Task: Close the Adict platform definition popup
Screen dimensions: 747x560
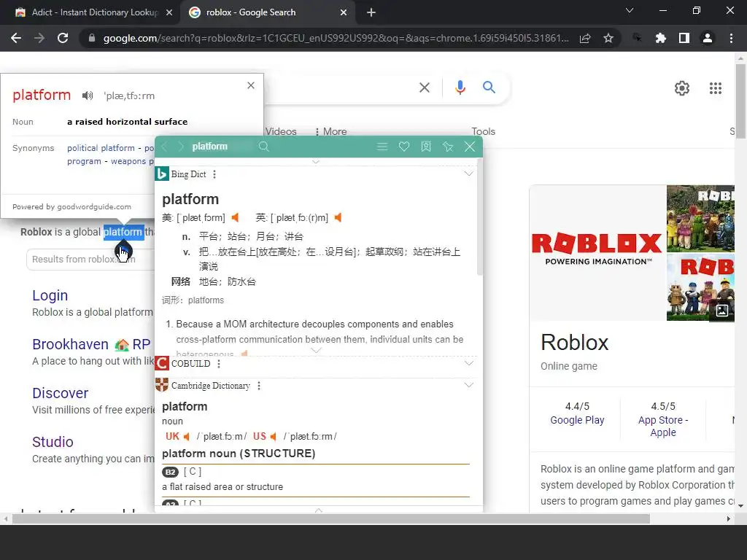Action: point(251,85)
